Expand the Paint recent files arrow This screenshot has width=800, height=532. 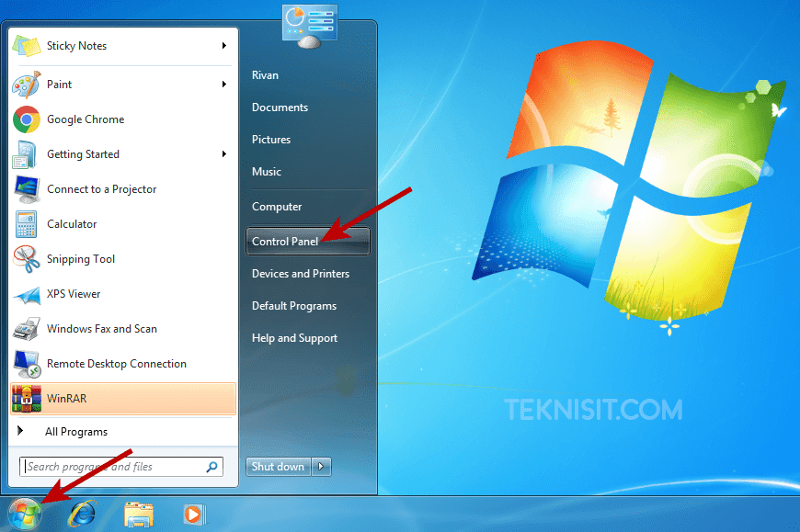pyautogui.click(x=224, y=85)
